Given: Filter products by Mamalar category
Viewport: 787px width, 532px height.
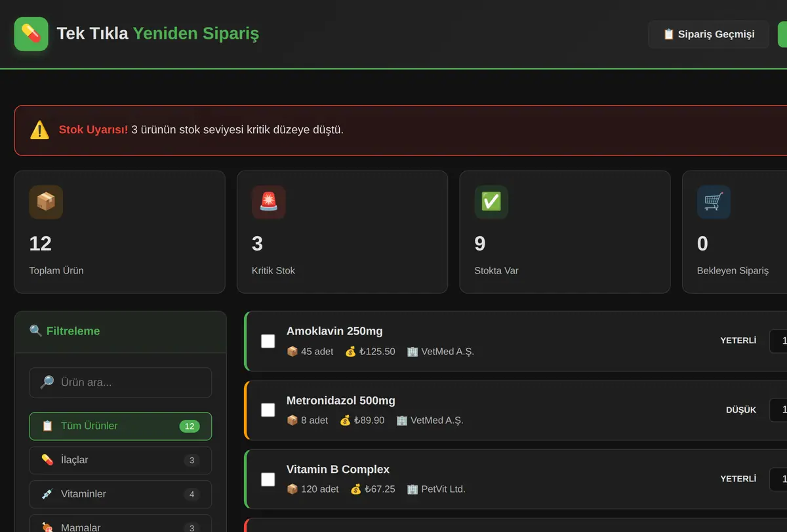Looking at the screenshot, I should [121, 523].
